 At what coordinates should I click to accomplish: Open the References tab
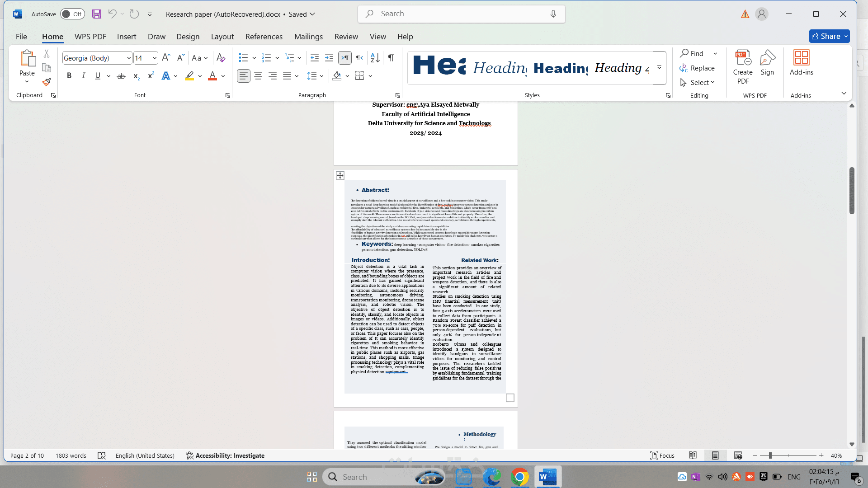(264, 37)
